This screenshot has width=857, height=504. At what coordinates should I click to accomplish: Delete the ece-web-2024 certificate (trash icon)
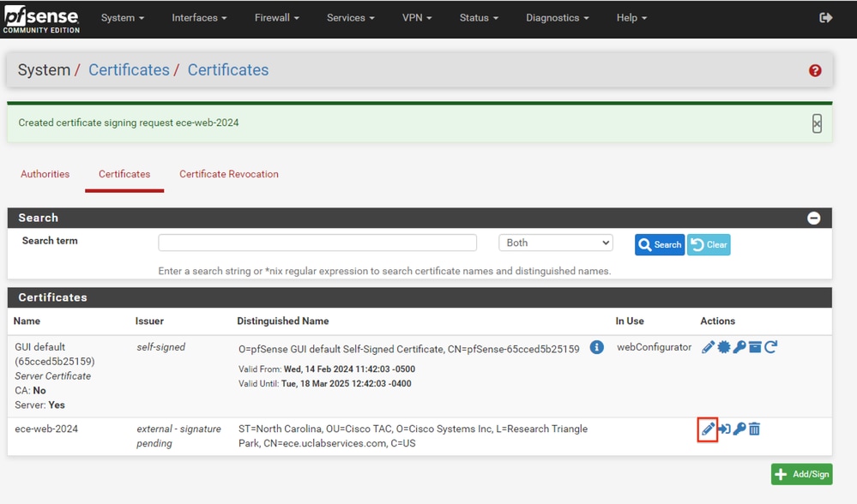754,429
